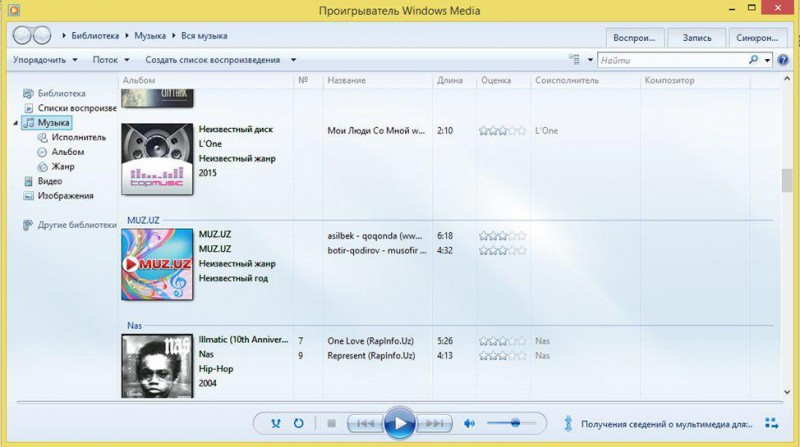Screen dimensions: 800x447
Task: Open the Запись tab
Action: 697,38
